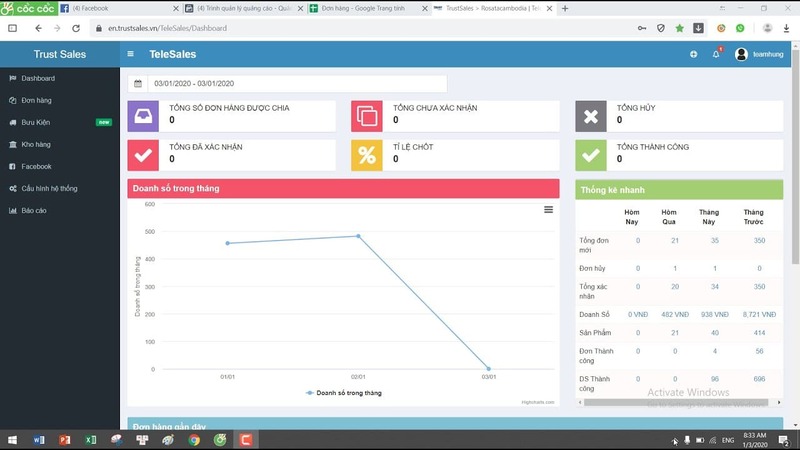Open browser sidebar panel icon

click(x=12, y=28)
